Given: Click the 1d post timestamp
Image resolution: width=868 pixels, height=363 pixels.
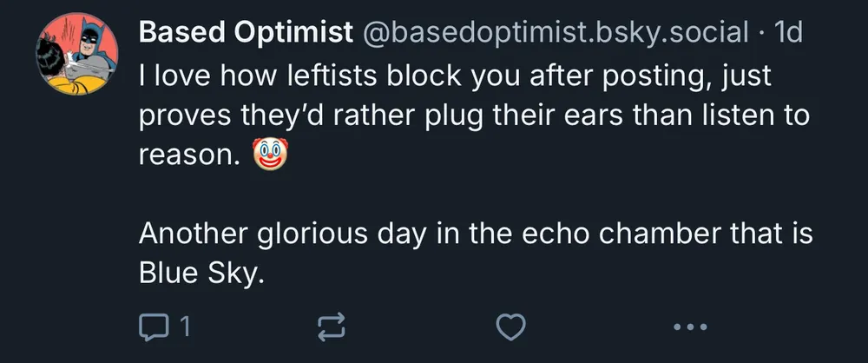Looking at the screenshot, I should pyautogui.click(x=788, y=33).
